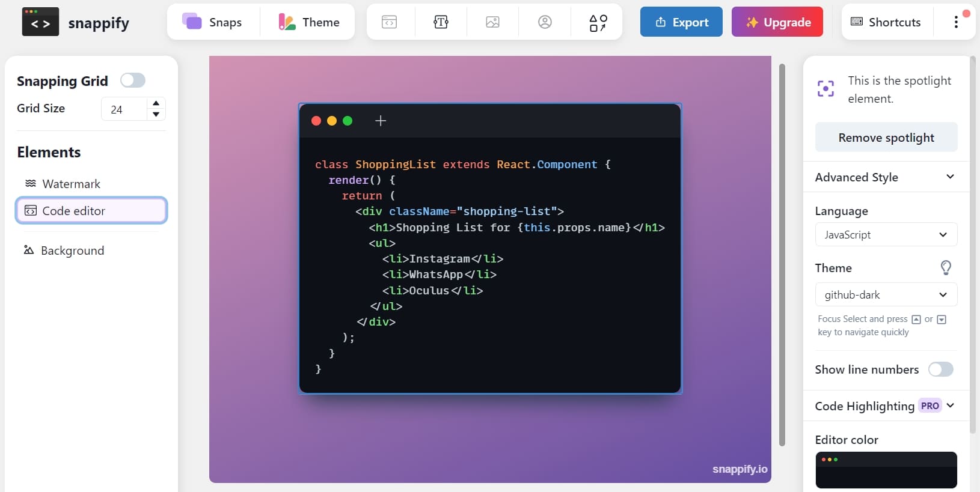Open the three-dot more options menu

click(956, 22)
